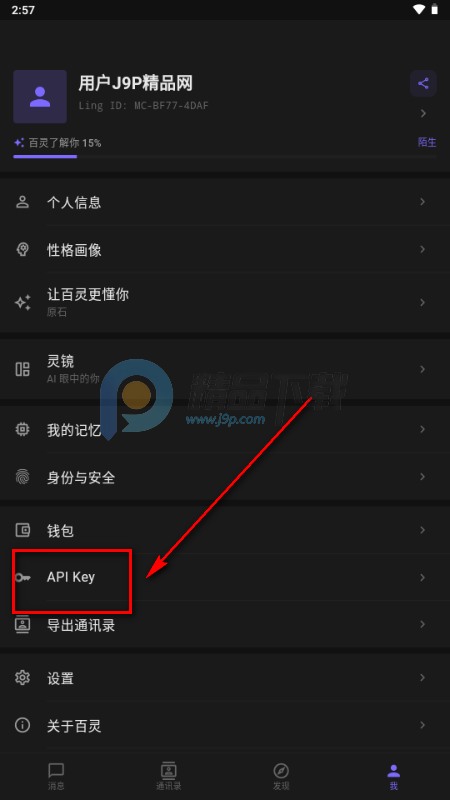Open profile chevron under share button
The image size is (450, 800).
click(423, 113)
